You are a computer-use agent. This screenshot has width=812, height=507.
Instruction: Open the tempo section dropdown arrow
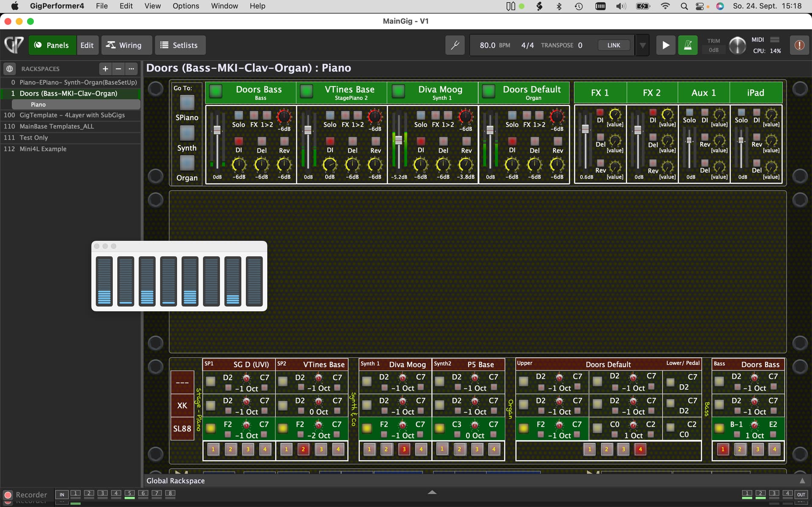point(642,45)
